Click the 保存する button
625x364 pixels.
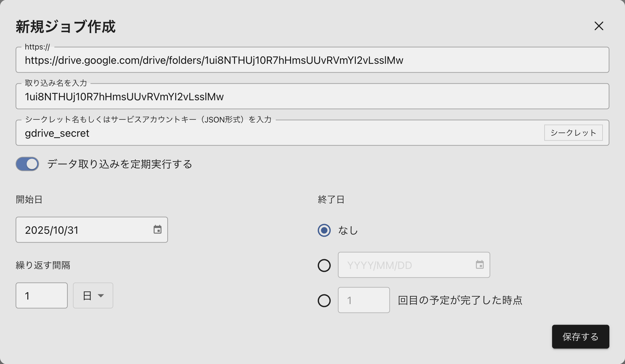580,336
